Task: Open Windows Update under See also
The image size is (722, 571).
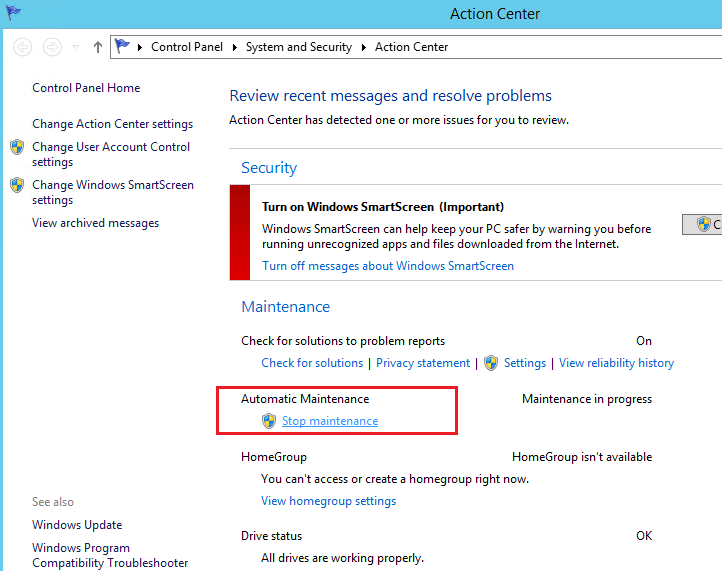Action: pyautogui.click(x=77, y=525)
